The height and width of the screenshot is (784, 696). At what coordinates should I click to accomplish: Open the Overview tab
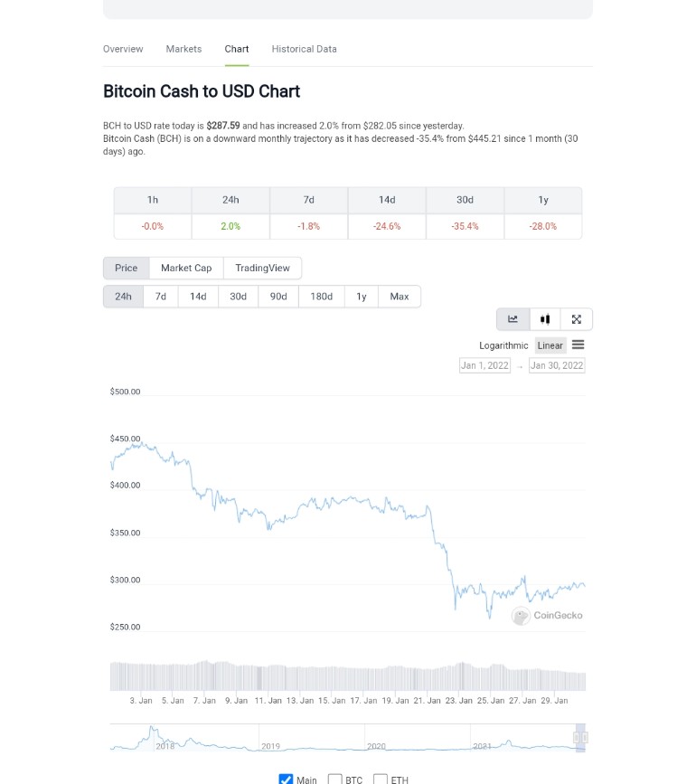[x=123, y=49]
